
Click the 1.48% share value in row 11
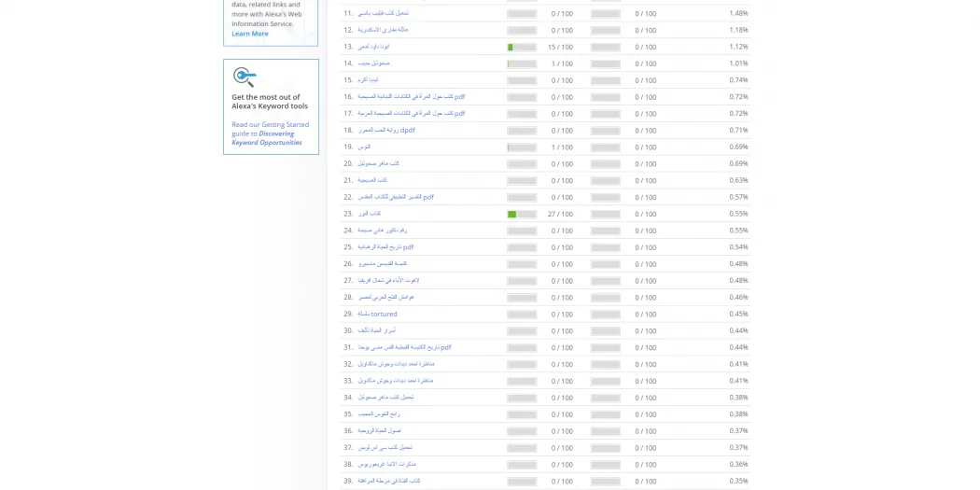point(738,13)
